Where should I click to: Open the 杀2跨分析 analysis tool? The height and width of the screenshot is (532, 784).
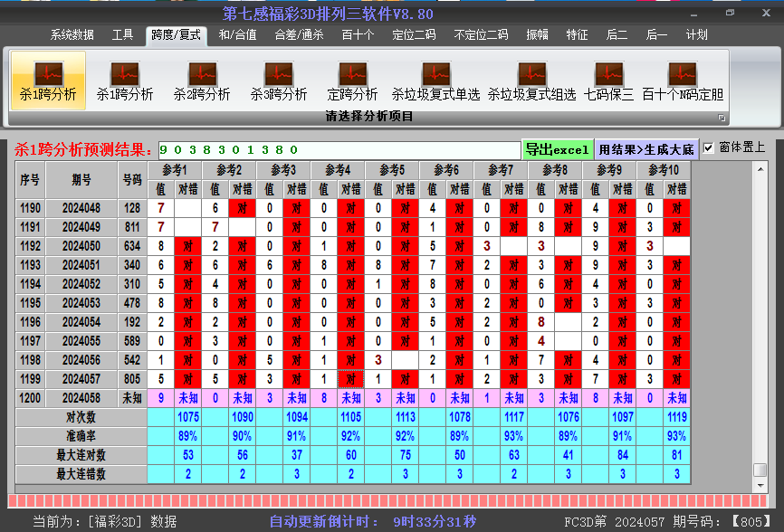tap(202, 81)
